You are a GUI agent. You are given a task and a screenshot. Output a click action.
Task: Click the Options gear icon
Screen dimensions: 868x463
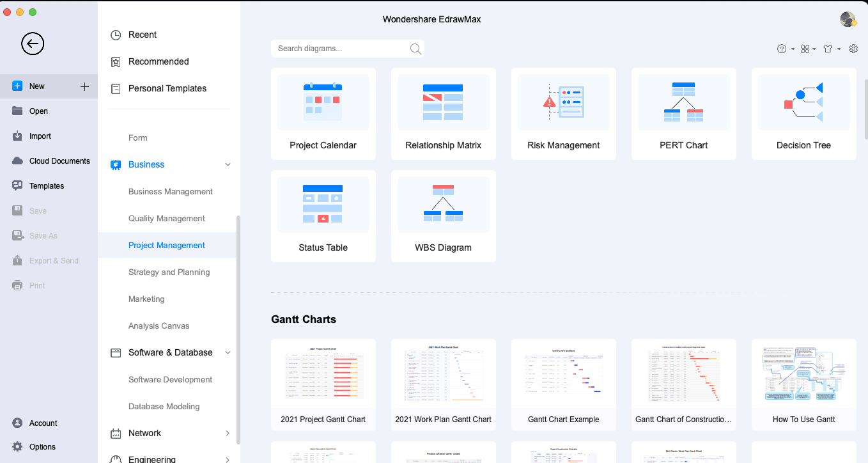click(x=17, y=447)
